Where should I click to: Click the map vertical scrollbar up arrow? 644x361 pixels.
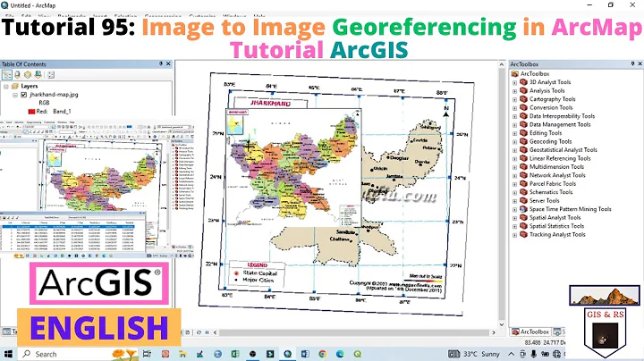pos(502,64)
